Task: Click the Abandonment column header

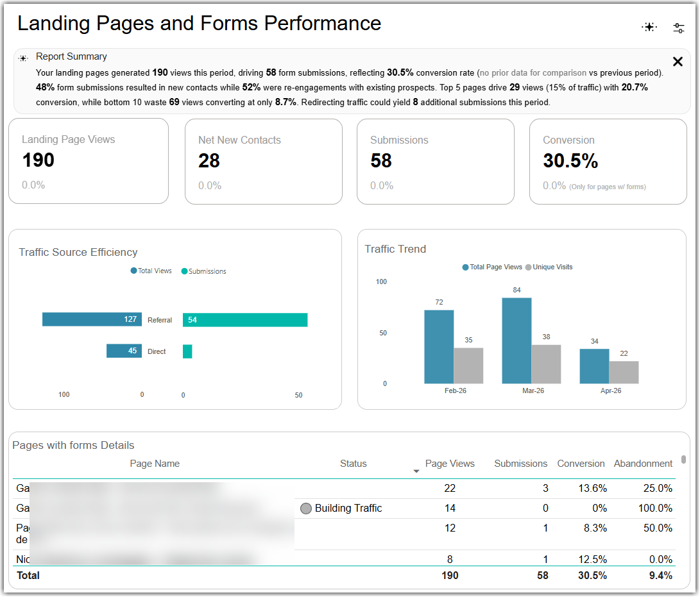Action: click(643, 464)
